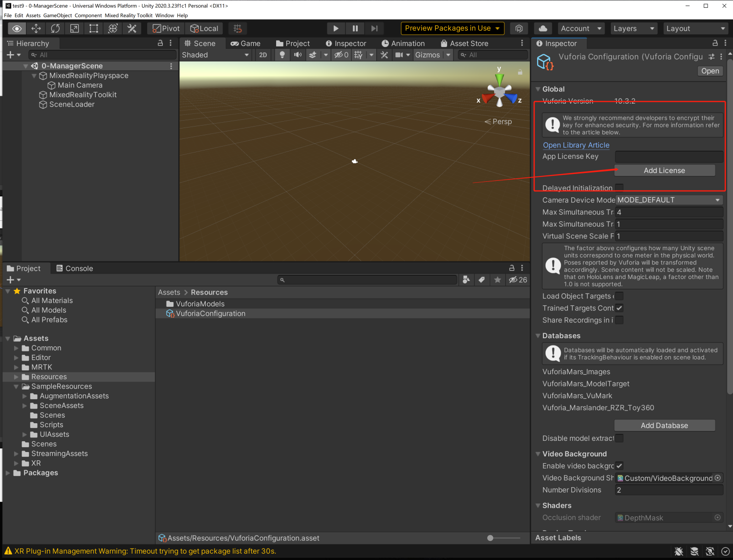
Task: Click the Number Divisions field
Action: coord(669,490)
